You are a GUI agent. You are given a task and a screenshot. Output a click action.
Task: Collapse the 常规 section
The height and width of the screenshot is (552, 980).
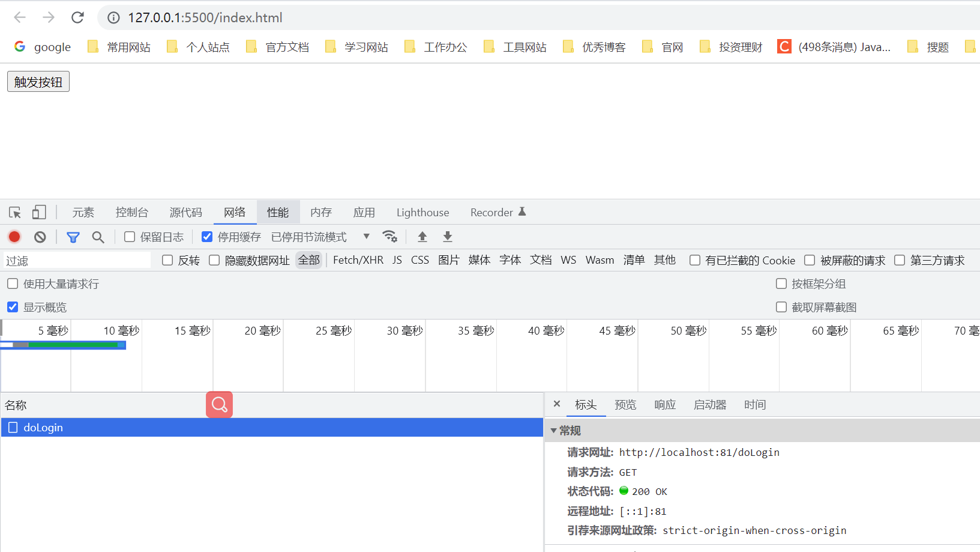(553, 431)
